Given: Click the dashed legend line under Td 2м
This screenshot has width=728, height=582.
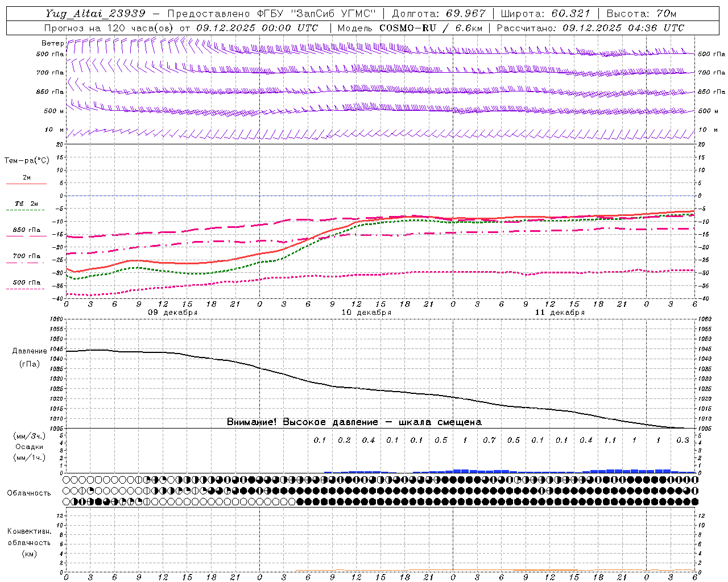Looking at the screenshot, I should [x=26, y=210].
